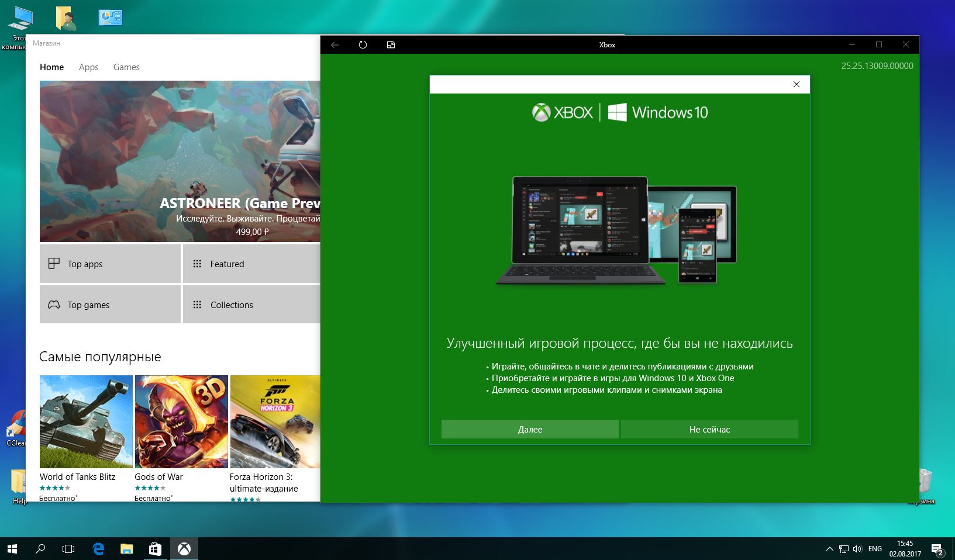This screenshot has width=955, height=560.
Task: Open the Windows Start menu
Action: (x=12, y=549)
